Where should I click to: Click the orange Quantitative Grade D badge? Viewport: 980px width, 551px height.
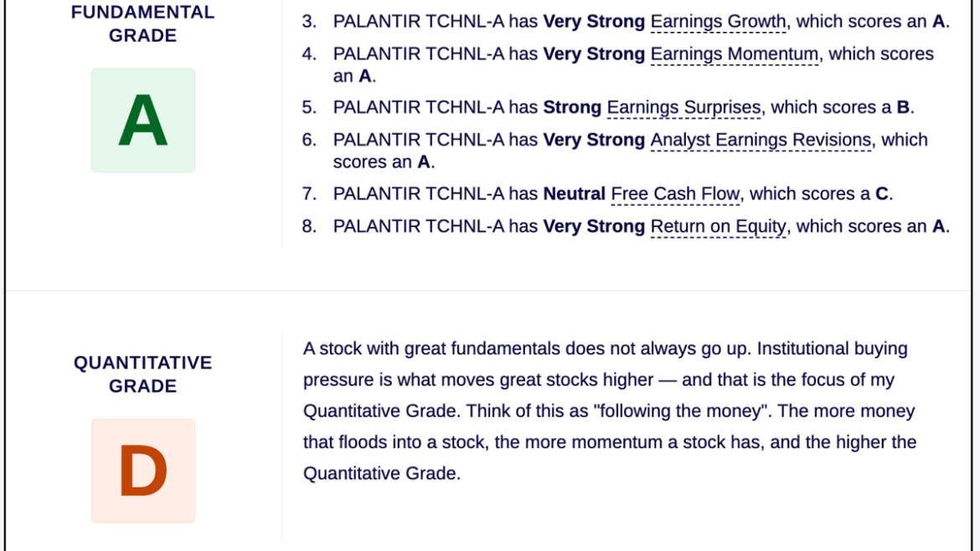tap(143, 471)
